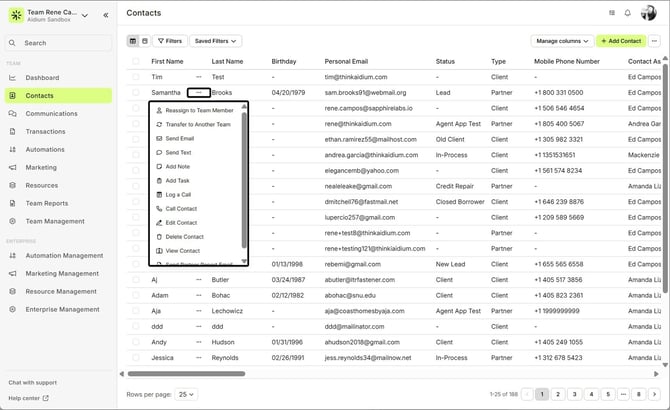Open row actions ellipsis for Jessica Reynolds
Image resolution: width=670 pixels, height=410 pixels.
[199, 357]
